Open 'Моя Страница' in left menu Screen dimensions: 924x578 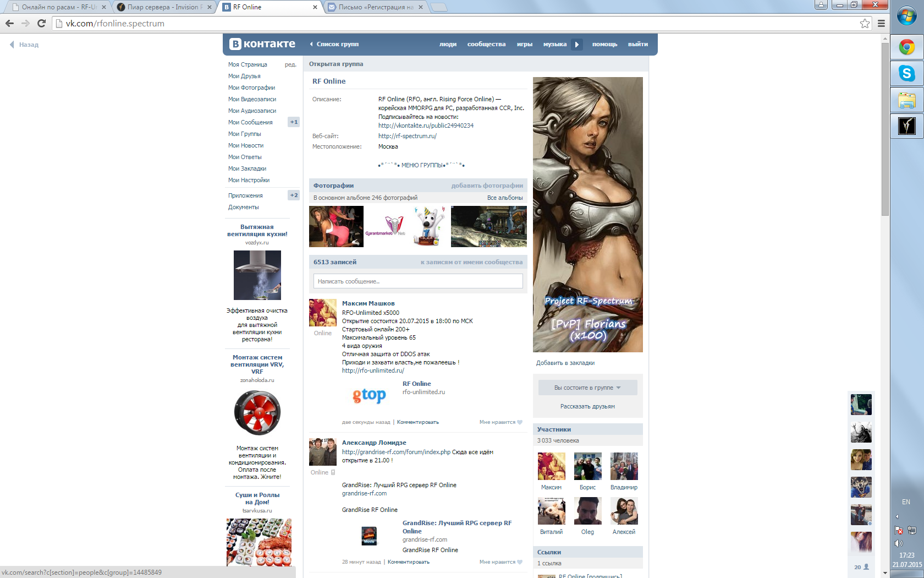pos(248,64)
